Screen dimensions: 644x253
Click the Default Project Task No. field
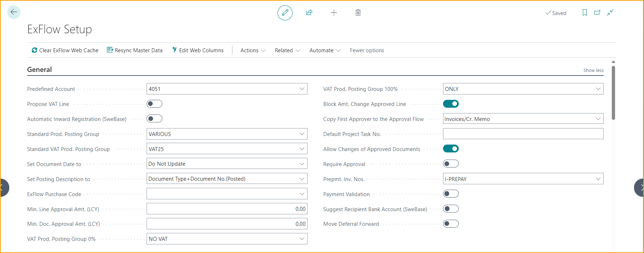click(523, 134)
